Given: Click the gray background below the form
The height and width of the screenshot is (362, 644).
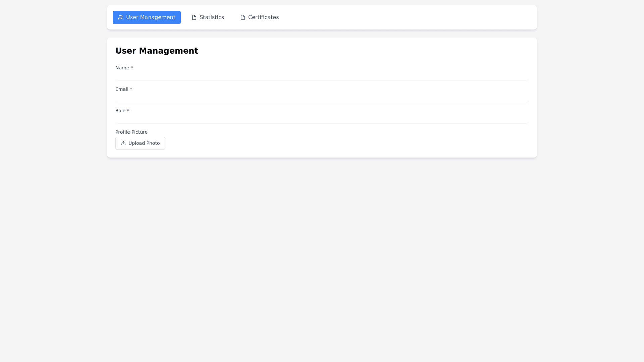Looking at the screenshot, I should coord(322,255).
